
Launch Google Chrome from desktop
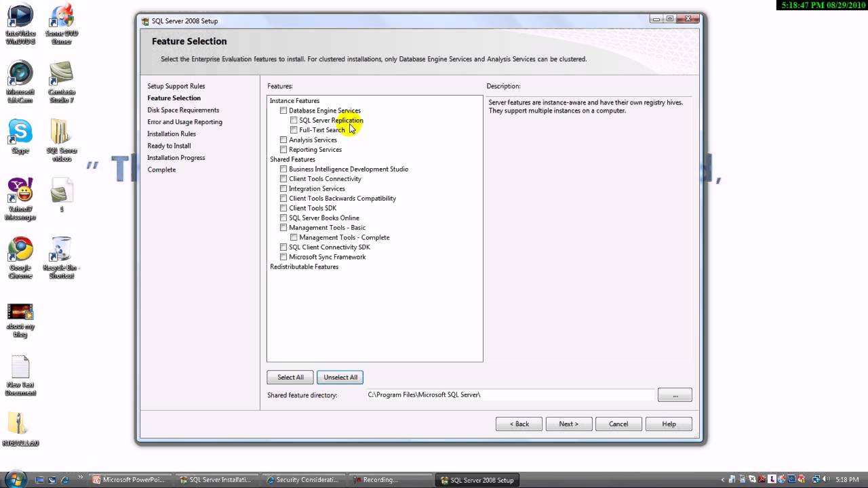tap(20, 258)
